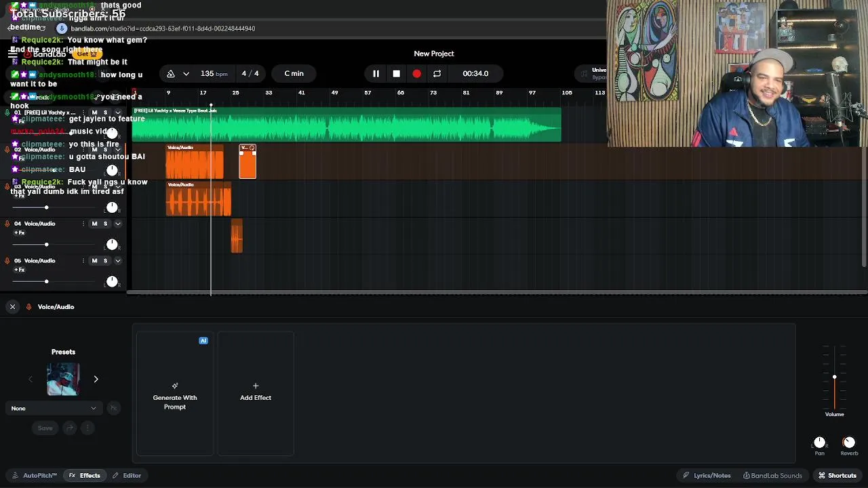Open the None preset dropdown
This screenshot has width=868, height=488.
(x=54, y=408)
